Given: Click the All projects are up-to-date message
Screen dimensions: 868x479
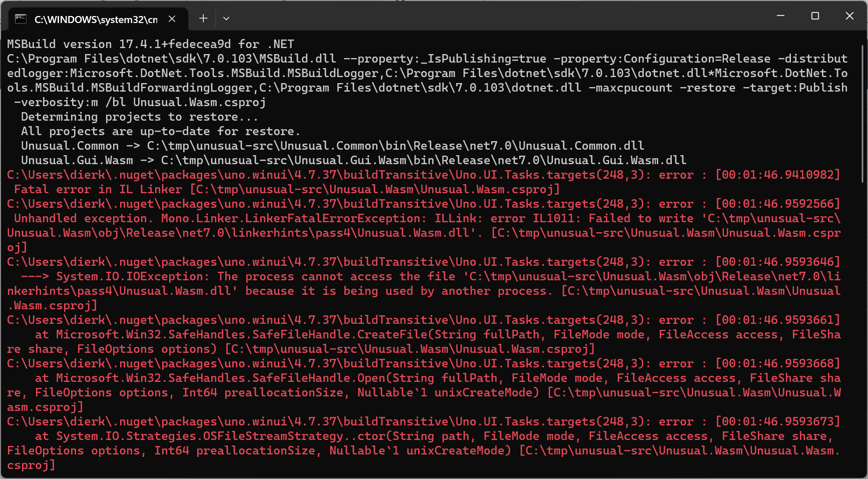Looking at the screenshot, I should [x=160, y=131].
